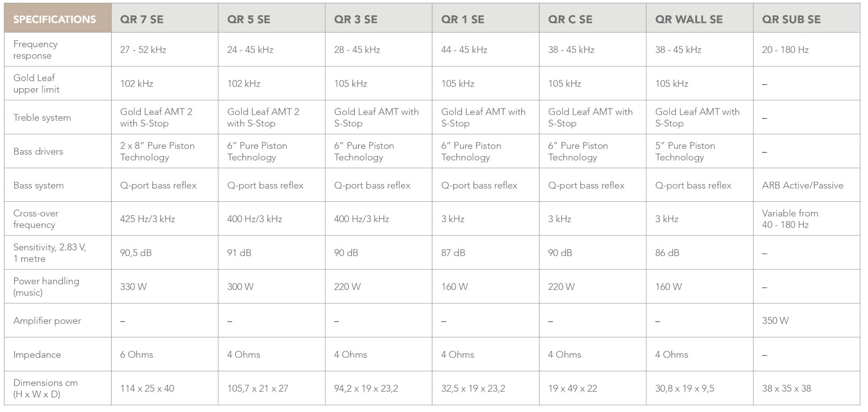The width and height of the screenshot is (868, 412).
Task: Select the QR C SE column header
Action: [570, 19]
